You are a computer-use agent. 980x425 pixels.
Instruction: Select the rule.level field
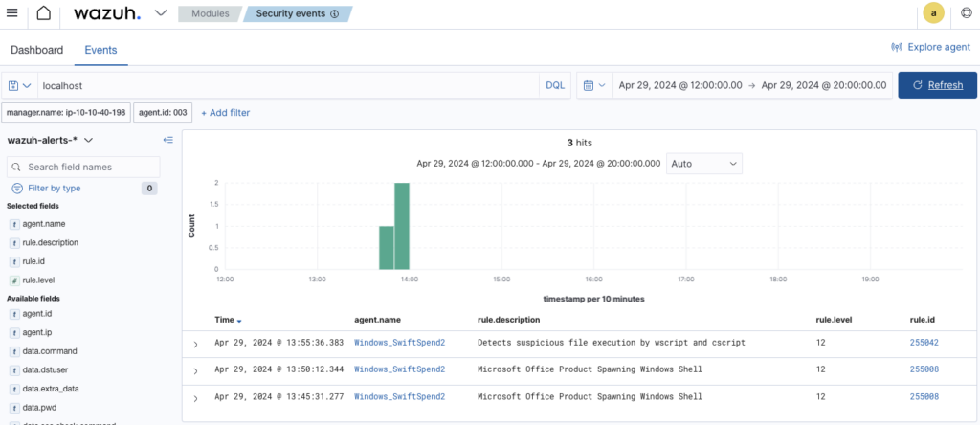tap(38, 280)
